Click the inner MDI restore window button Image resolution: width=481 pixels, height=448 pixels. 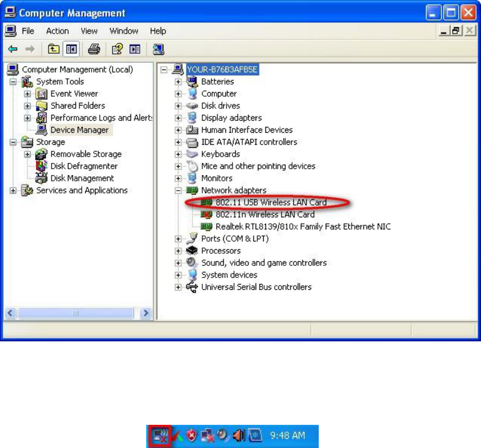coord(456,31)
